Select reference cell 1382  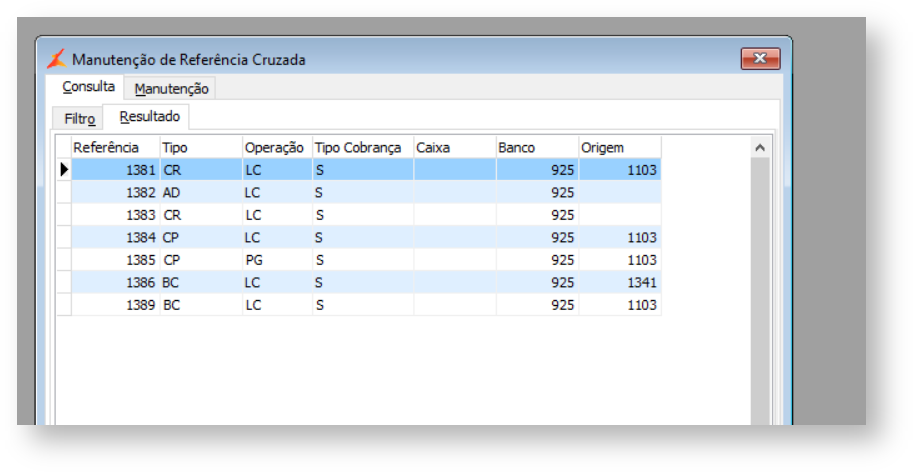115,192
